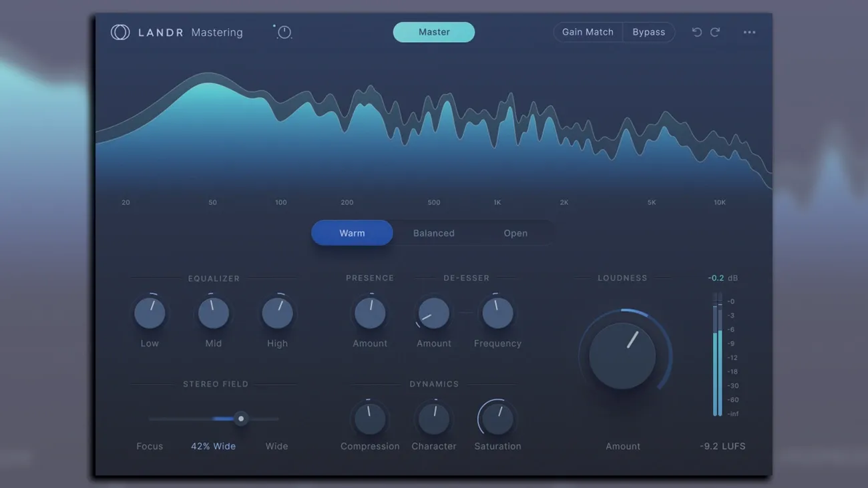The height and width of the screenshot is (488, 868).
Task: Open the preview timer icon
Action: tap(284, 32)
